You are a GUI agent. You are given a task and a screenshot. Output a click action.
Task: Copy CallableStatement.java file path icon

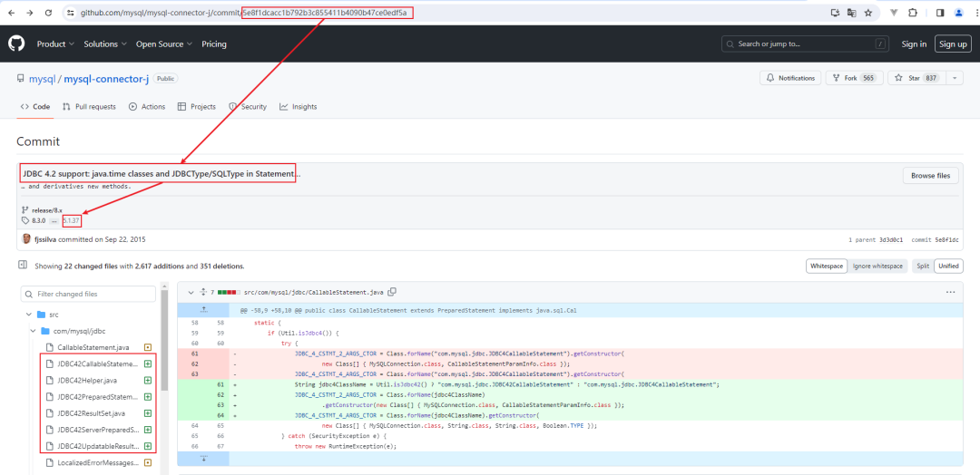(392, 292)
